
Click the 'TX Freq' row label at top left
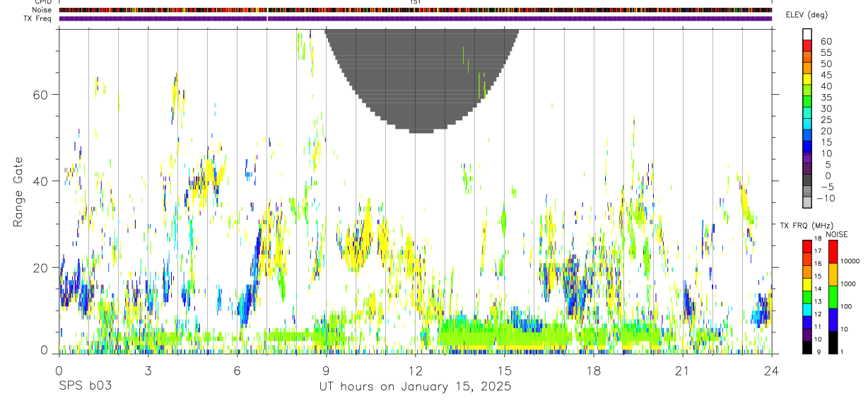[39, 18]
